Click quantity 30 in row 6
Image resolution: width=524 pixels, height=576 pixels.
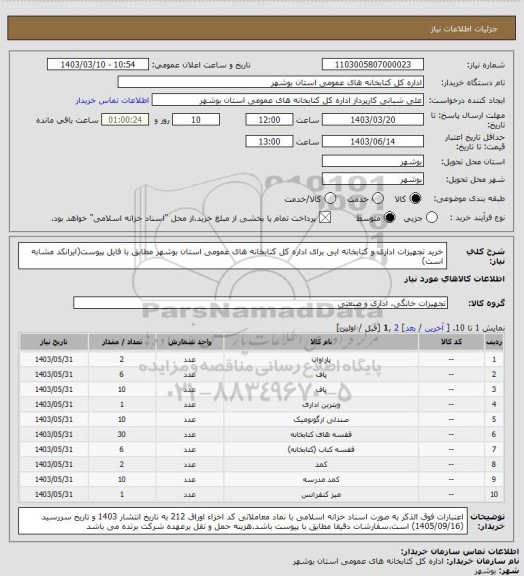(122, 435)
